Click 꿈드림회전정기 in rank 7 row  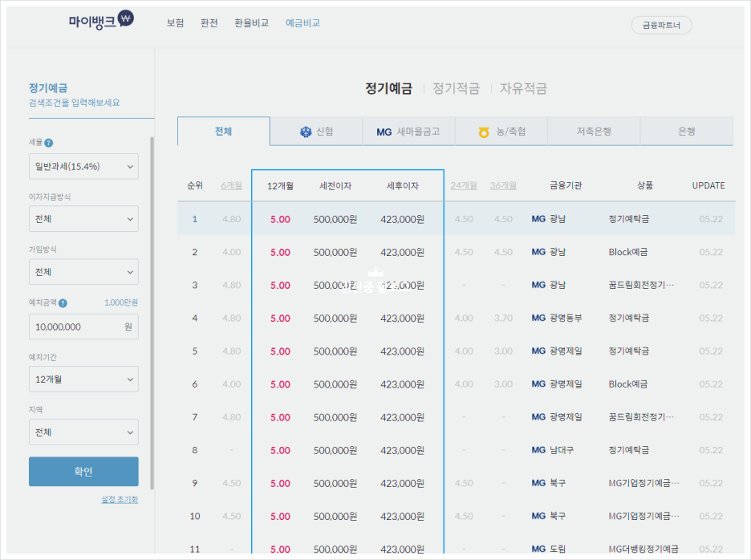pyautogui.click(x=641, y=417)
